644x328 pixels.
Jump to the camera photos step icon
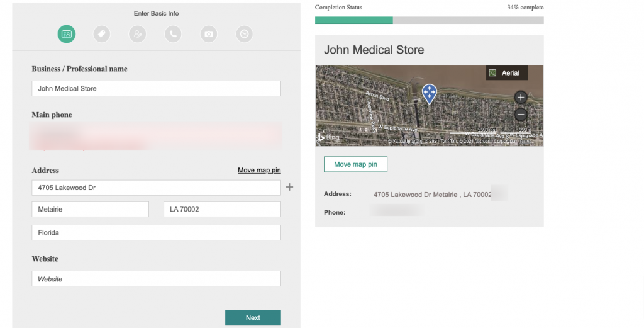point(209,34)
